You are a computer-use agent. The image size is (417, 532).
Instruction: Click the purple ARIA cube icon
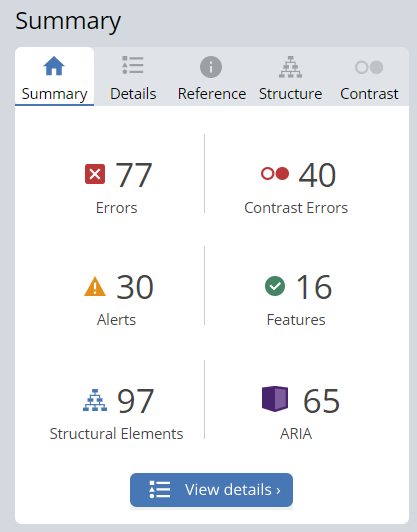point(275,399)
